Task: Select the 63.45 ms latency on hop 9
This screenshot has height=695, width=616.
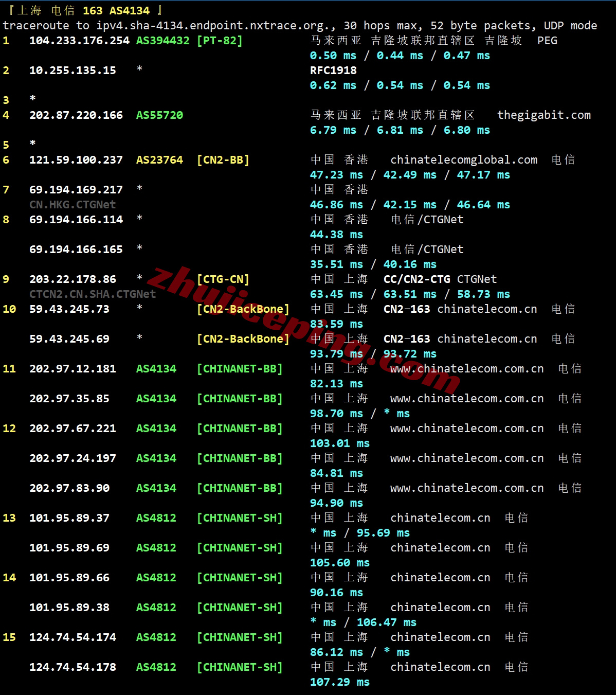Action: tap(336, 294)
